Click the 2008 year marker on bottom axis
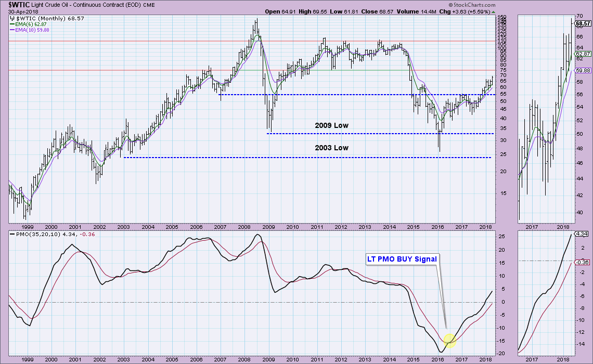The height and width of the screenshot is (364, 593). [x=243, y=359]
